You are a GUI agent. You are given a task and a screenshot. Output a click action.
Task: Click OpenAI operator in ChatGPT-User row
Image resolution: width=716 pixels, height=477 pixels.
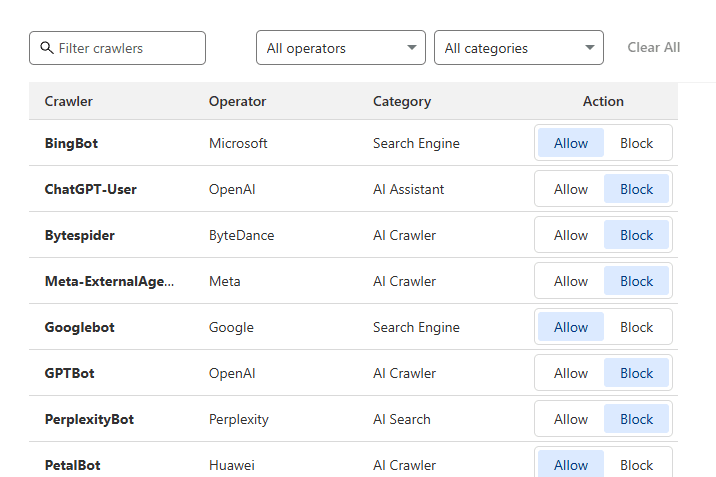232,189
